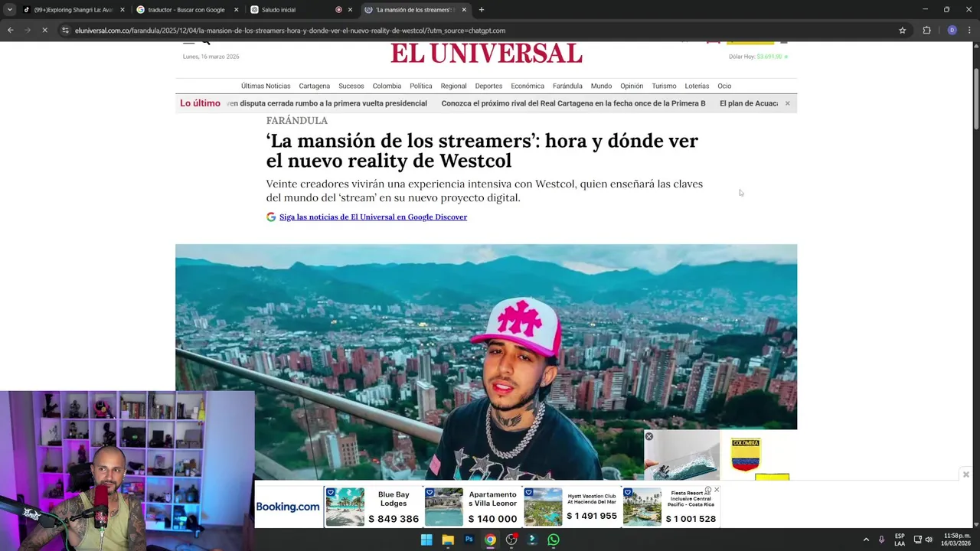
Task: Open Hyatt Vacation Club ad offer
Action: [x=571, y=507]
